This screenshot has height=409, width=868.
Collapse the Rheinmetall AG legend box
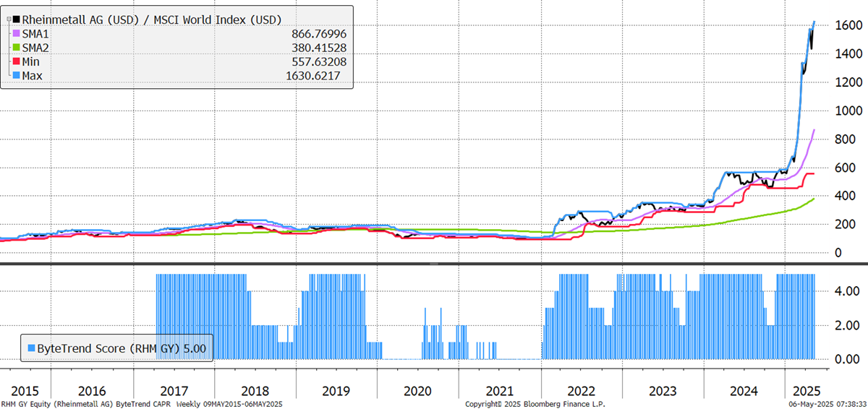[9, 19]
